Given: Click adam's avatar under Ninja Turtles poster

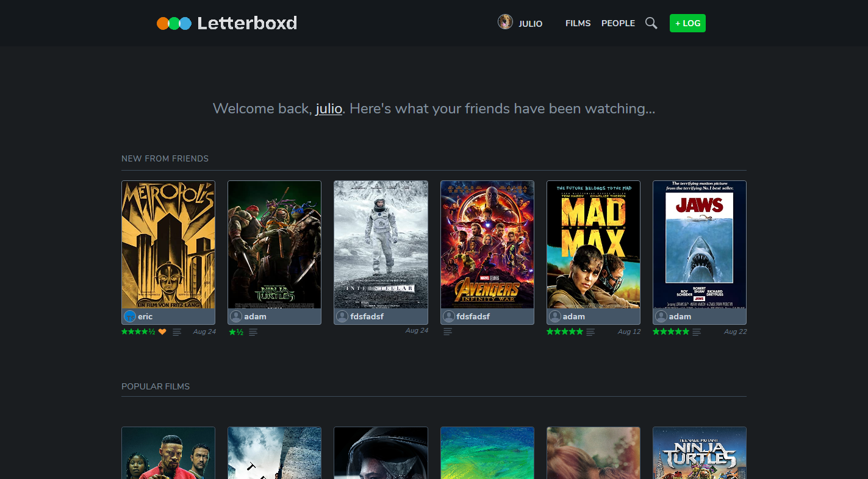Looking at the screenshot, I should tap(236, 316).
